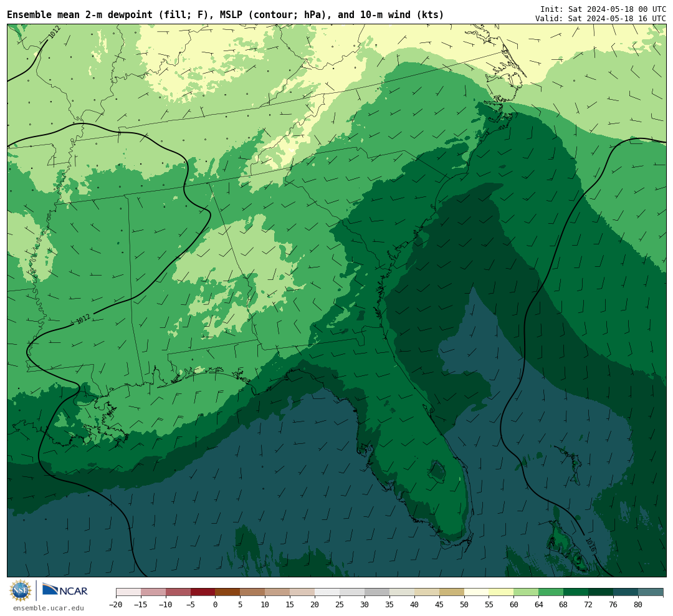Click Lake Okeechobee on the Florida map
This screenshot has width=673, height=616.
[438, 471]
